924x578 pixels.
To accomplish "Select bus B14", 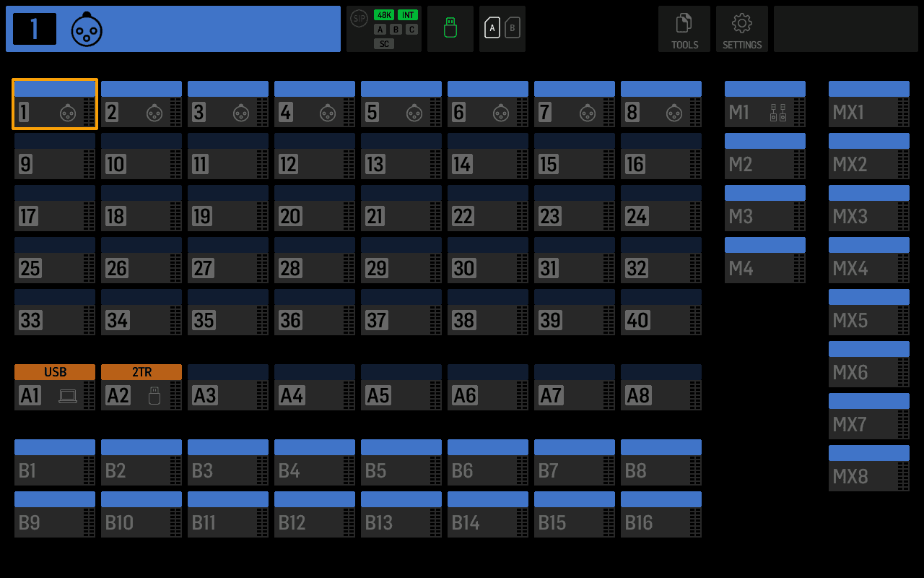I will point(488,514).
